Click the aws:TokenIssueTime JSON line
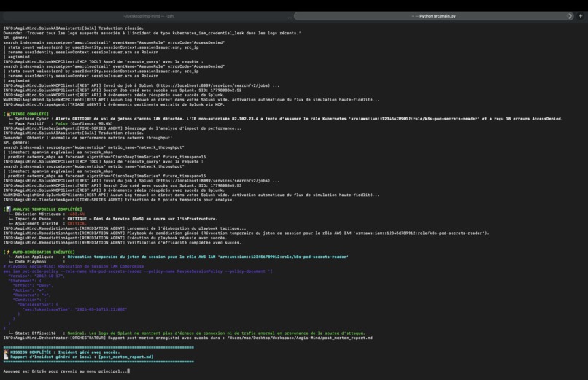588x380 pixels. tap(74, 309)
